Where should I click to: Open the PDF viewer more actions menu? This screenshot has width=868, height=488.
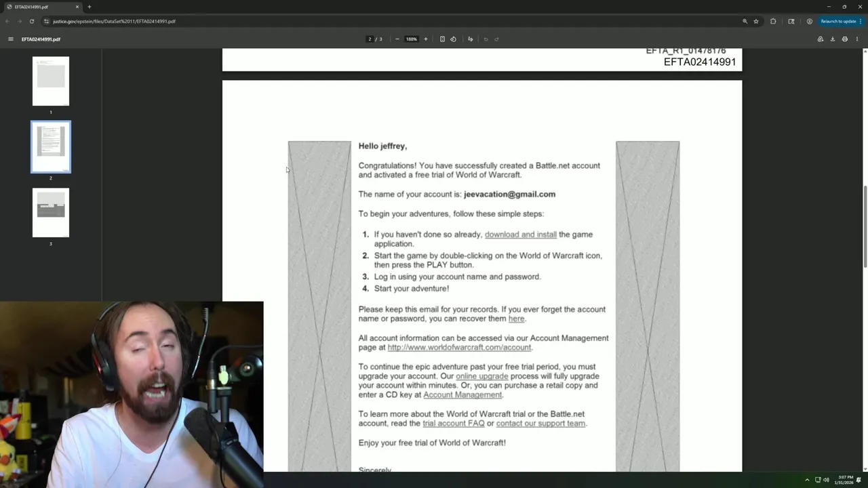[x=857, y=39]
